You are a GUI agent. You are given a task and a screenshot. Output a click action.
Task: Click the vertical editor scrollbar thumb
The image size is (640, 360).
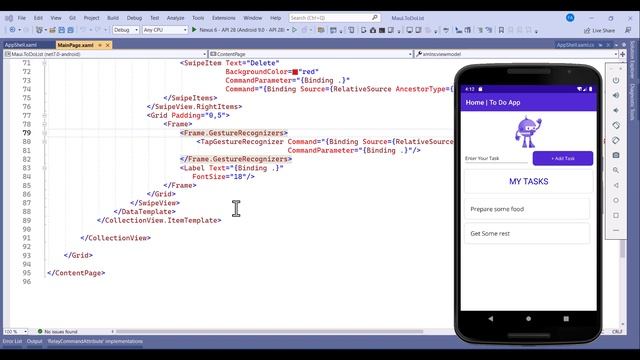622,249
